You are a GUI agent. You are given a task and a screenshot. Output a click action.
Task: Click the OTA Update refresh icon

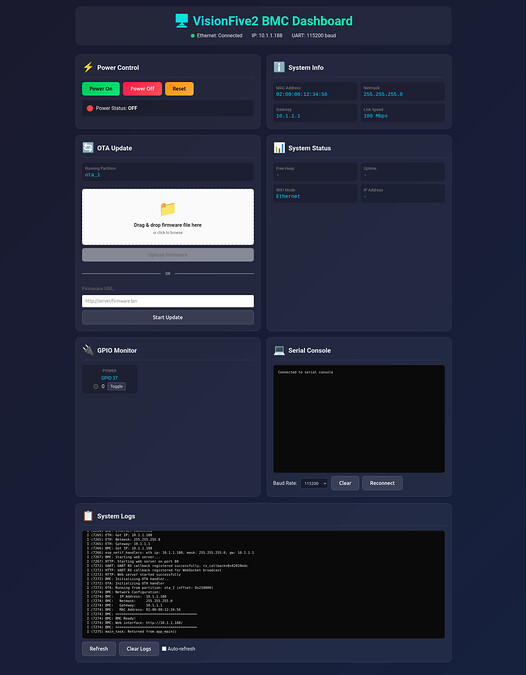[x=88, y=148]
